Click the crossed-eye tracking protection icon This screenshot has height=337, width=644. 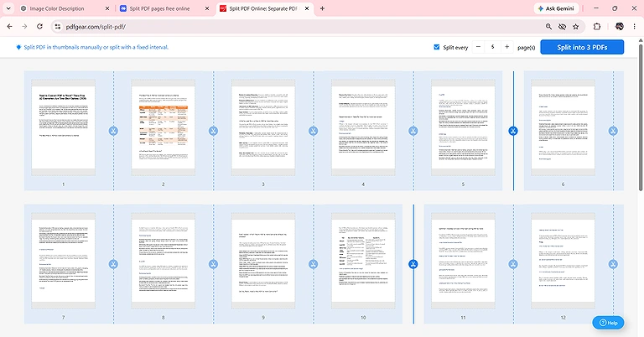pyautogui.click(x=563, y=27)
